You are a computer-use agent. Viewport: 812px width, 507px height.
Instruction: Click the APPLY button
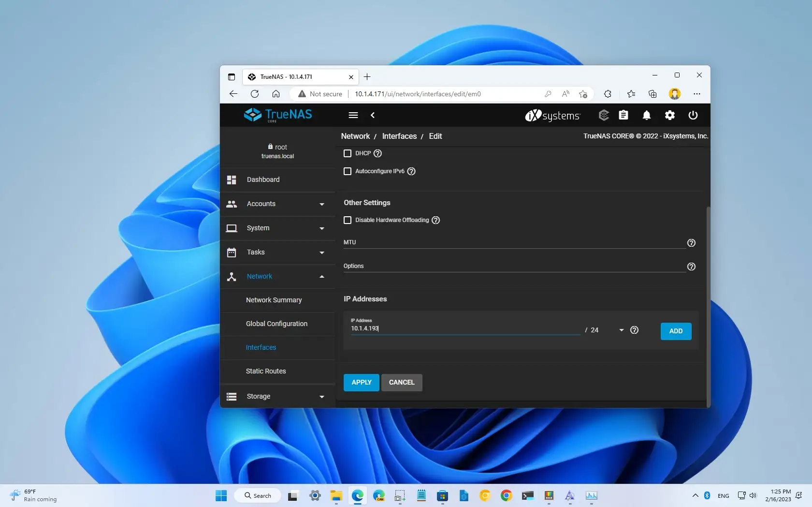tap(361, 382)
